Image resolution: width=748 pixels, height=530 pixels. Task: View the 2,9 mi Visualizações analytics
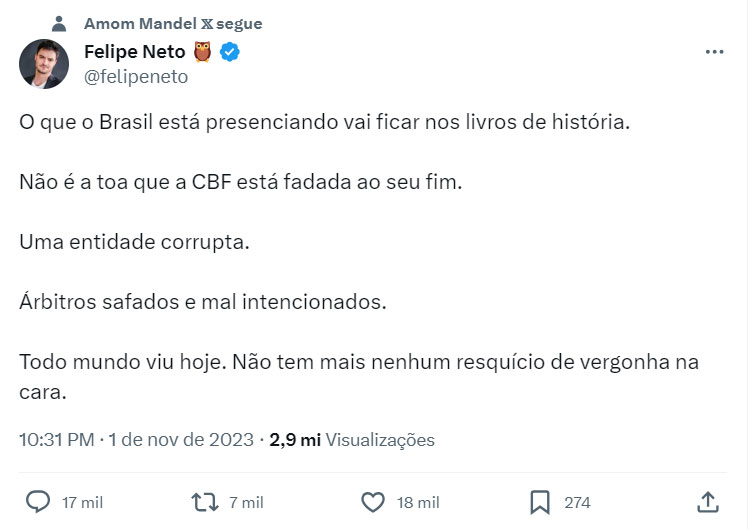[x=352, y=439]
